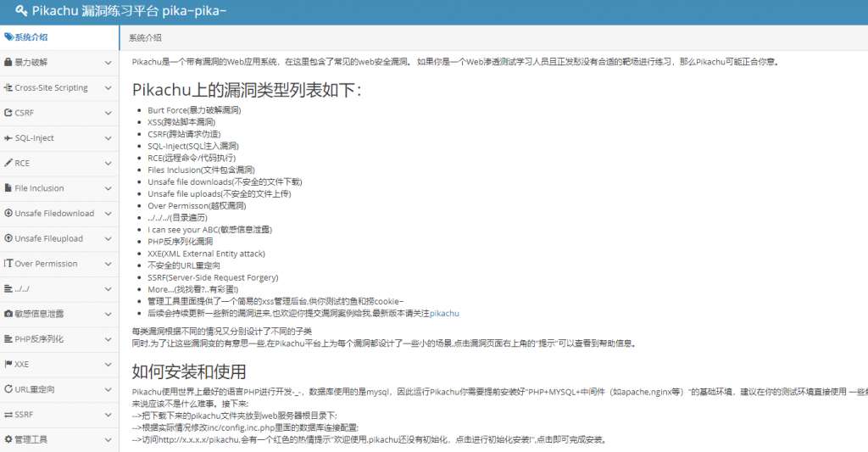
Task: Click the tag icon next to 系统介绍
Action: click(x=8, y=37)
